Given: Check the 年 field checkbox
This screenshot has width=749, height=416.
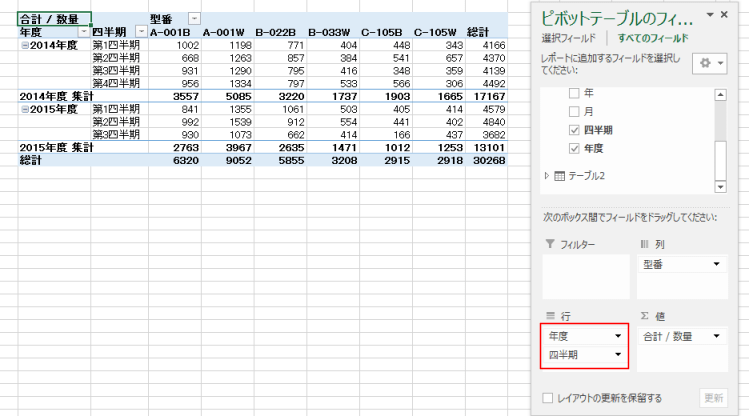Looking at the screenshot, I should (573, 92).
